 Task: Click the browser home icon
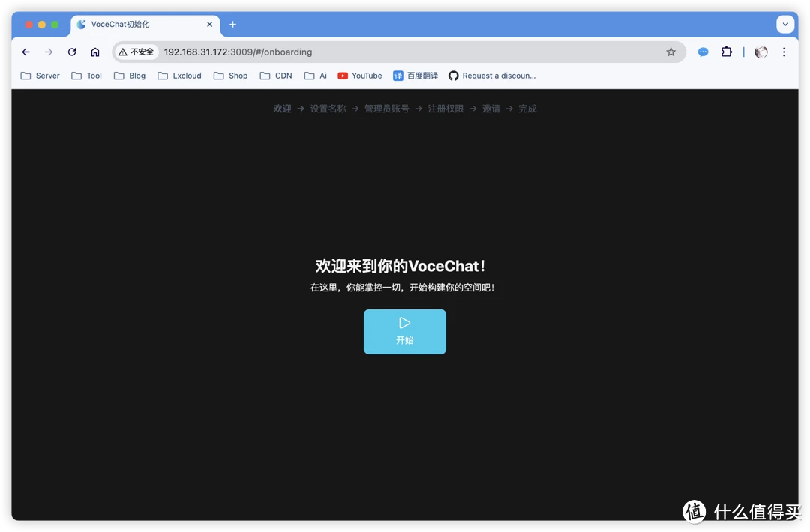click(x=95, y=52)
